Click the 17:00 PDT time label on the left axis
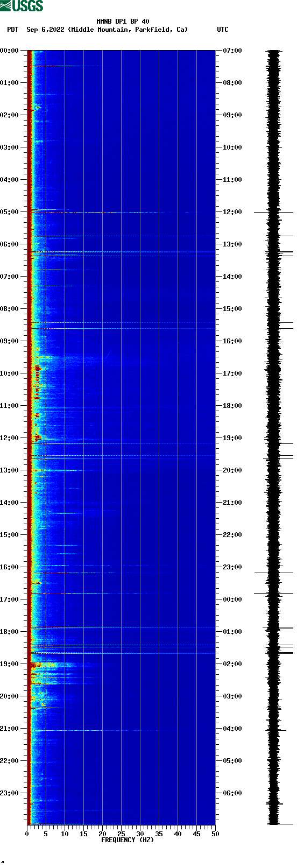Screen dimensions: 297x868 (9, 599)
